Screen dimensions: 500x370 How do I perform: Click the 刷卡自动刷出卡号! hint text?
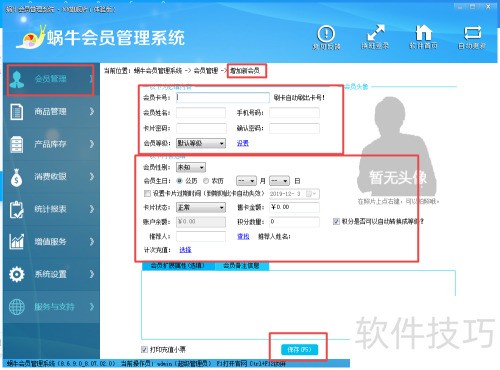299,98
